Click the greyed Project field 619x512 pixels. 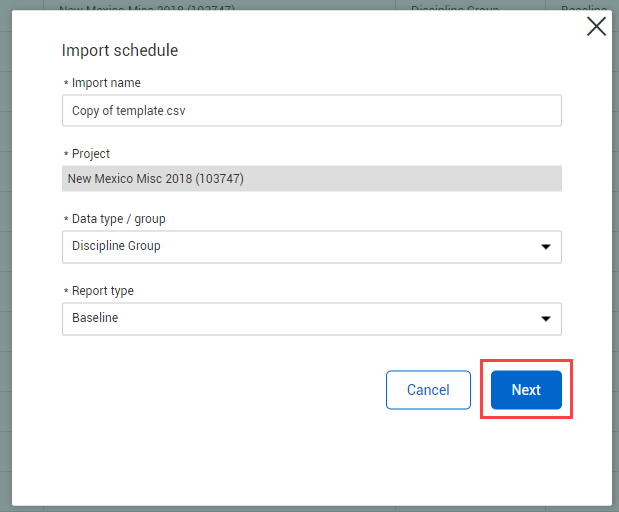coord(311,179)
